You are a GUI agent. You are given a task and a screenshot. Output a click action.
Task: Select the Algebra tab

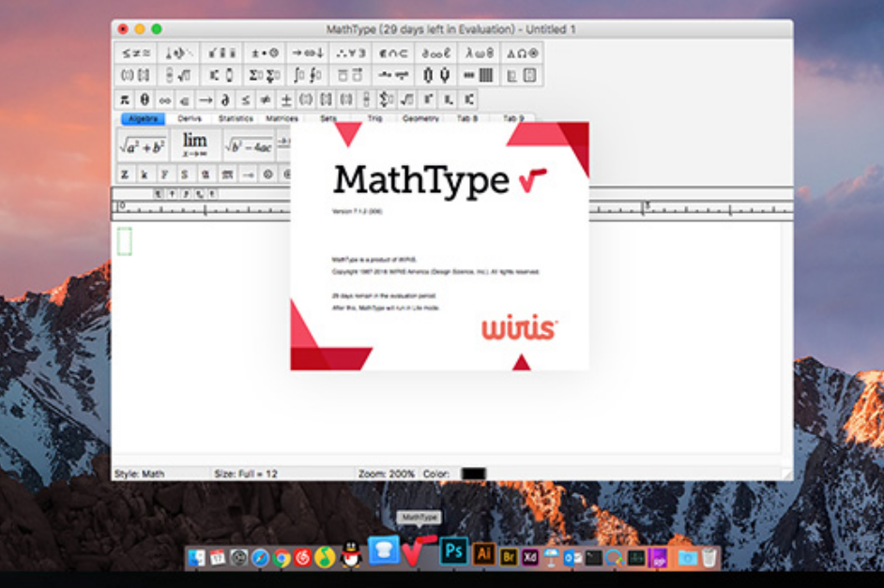coord(143,118)
